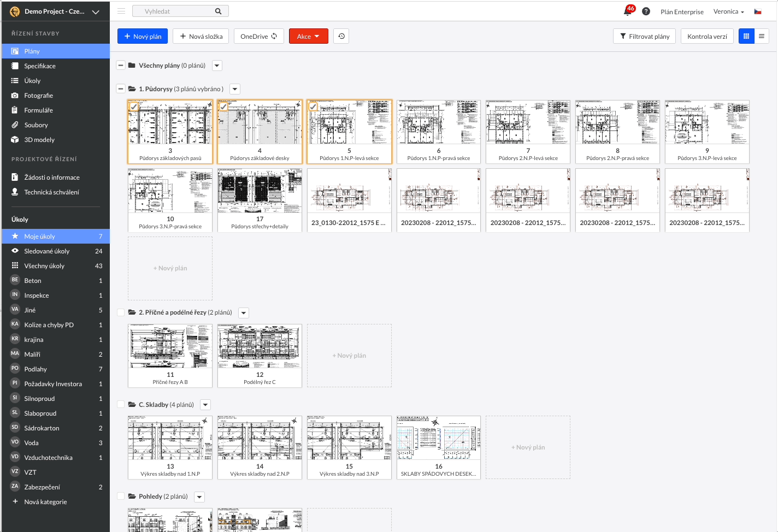Uncheck plan 5 Půdorys 1.N.P-levá sekce
The image size is (778, 532).
pyautogui.click(x=313, y=107)
